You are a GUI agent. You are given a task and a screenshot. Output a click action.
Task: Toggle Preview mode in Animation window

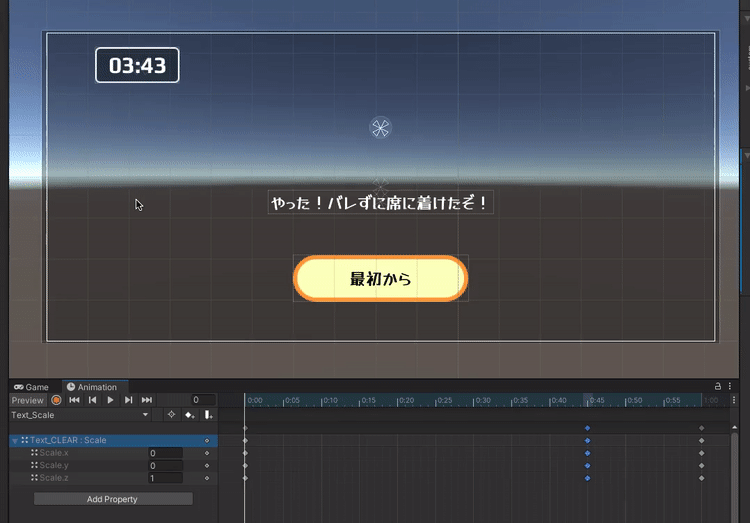(x=27, y=401)
